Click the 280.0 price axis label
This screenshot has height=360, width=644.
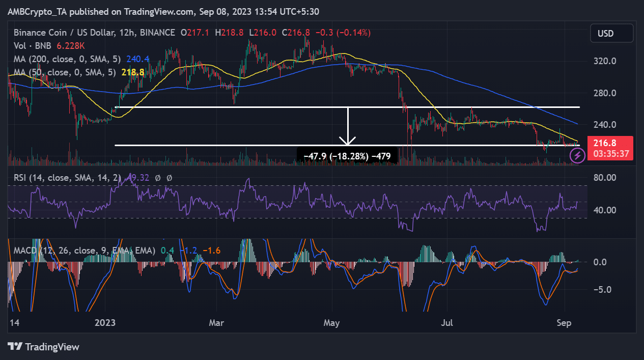(606, 93)
